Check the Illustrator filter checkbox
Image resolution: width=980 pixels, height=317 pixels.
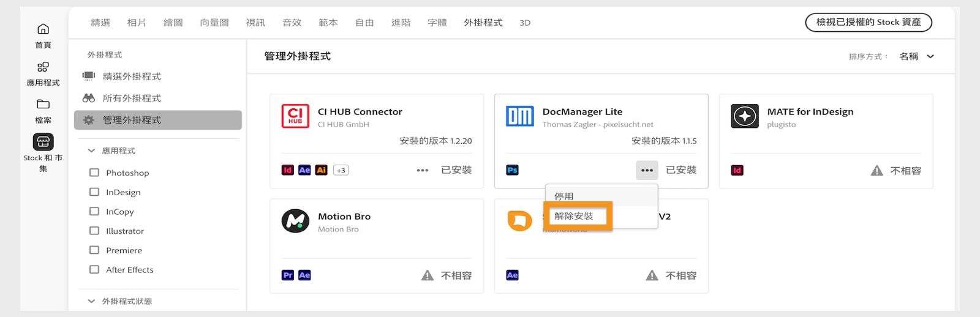pyautogui.click(x=94, y=231)
